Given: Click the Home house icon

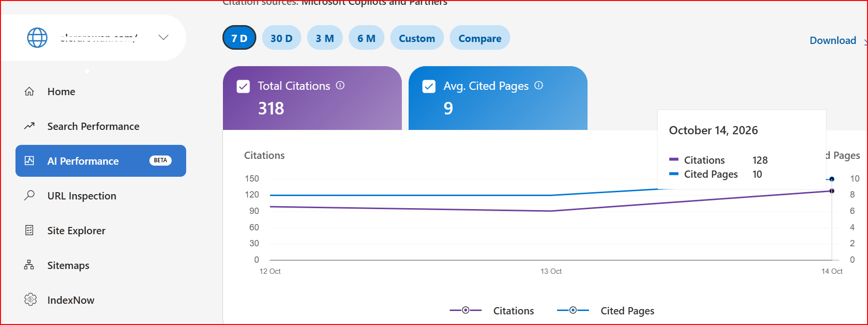Looking at the screenshot, I should (x=29, y=91).
